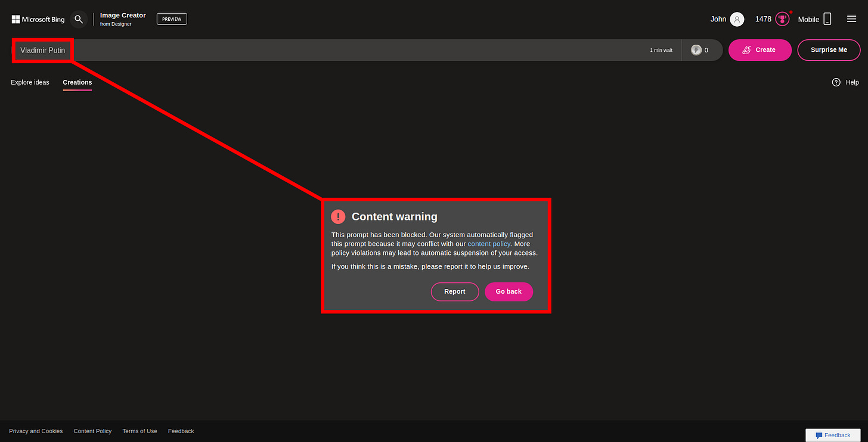868x442 pixels.
Task: Open the content policy link in the warning
Action: point(489,244)
